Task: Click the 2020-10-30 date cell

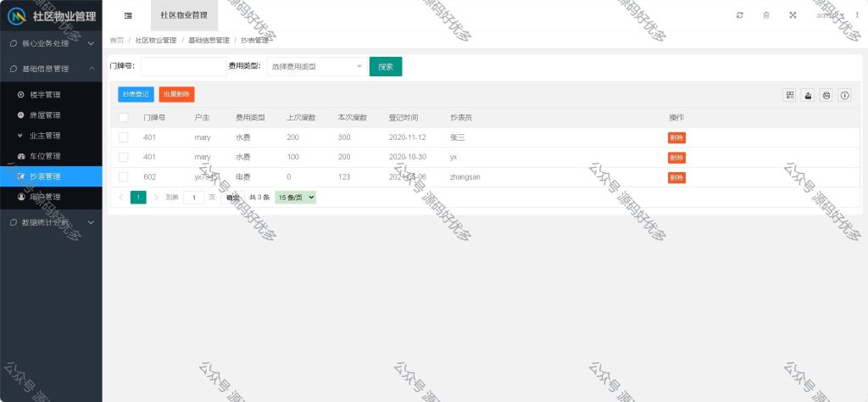Action: pos(408,157)
